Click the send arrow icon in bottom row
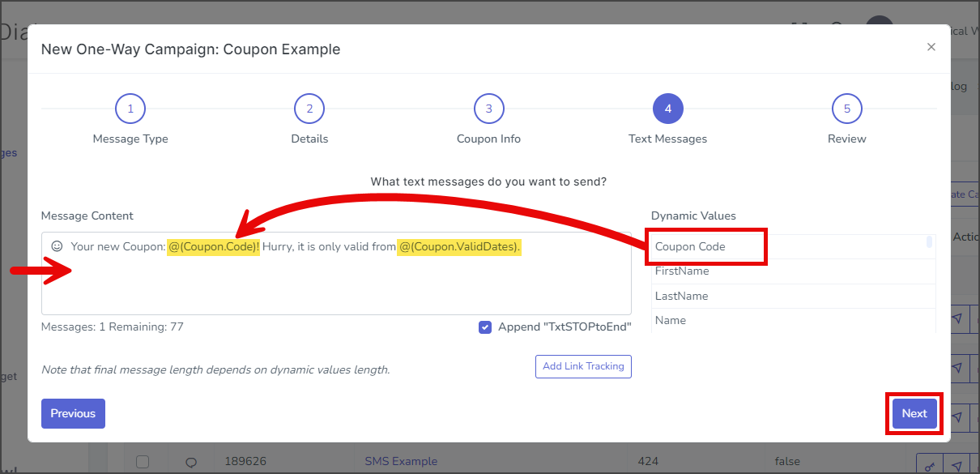 point(957,465)
